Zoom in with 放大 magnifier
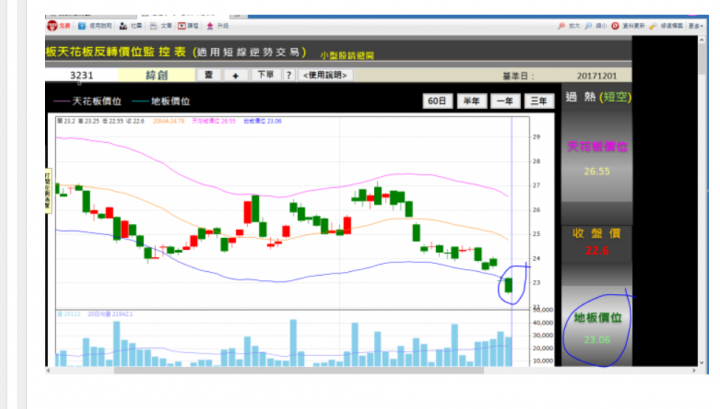This screenshot has height=409, width=720. 561,26
